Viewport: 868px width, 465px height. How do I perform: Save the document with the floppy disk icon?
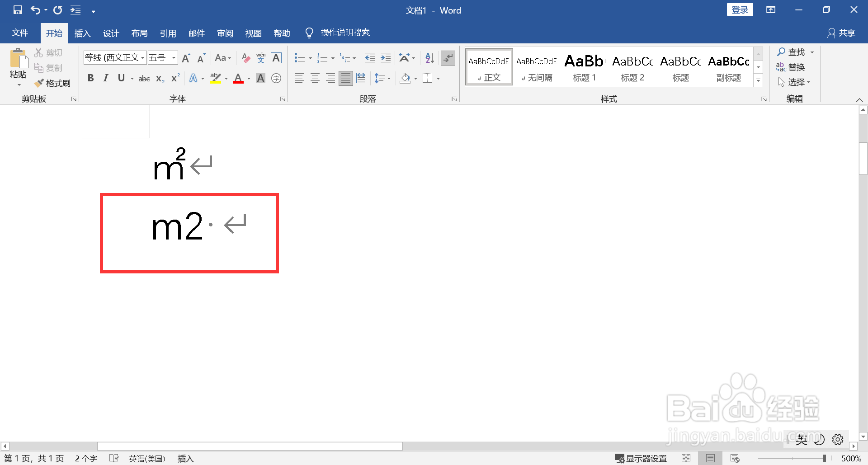[18, 10]
